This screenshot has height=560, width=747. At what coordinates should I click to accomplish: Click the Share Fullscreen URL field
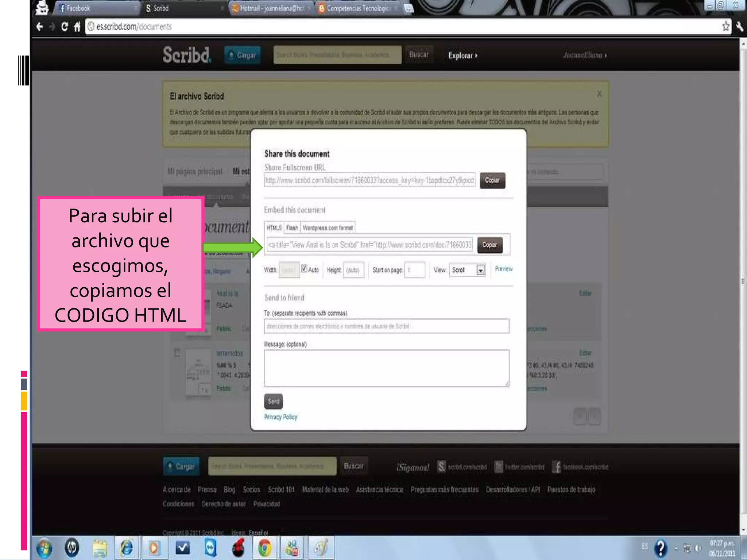(369, 180)
